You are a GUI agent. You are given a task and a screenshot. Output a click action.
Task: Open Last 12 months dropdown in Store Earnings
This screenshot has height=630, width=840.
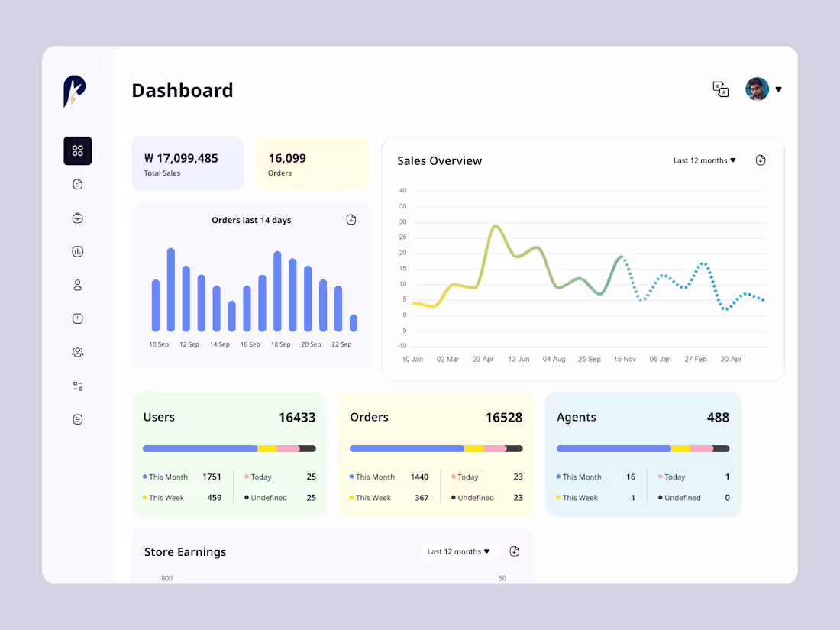click(460, 551)
